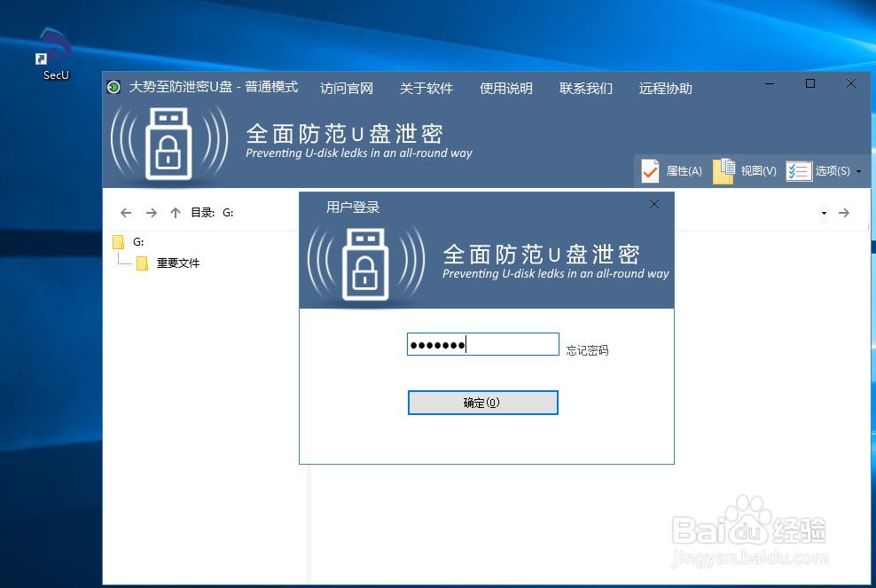Click the back navigation arrow

(125, 212)
